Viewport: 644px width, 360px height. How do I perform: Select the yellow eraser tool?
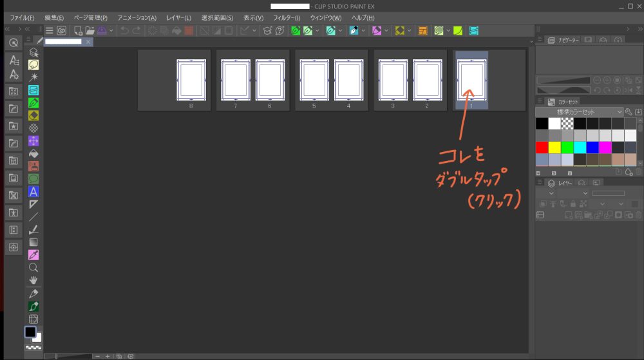pyautogui.click(x=33, y=115)
